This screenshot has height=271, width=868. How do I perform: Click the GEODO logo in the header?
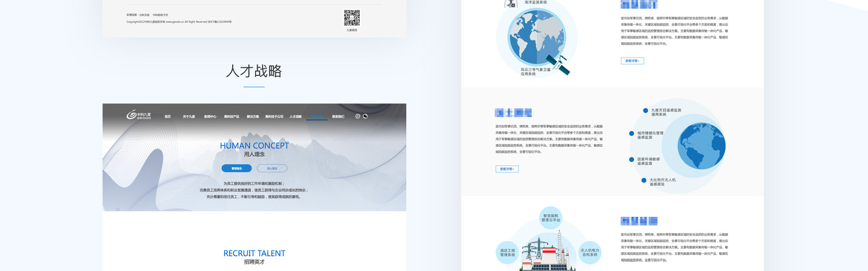click(x=139, y=115)
